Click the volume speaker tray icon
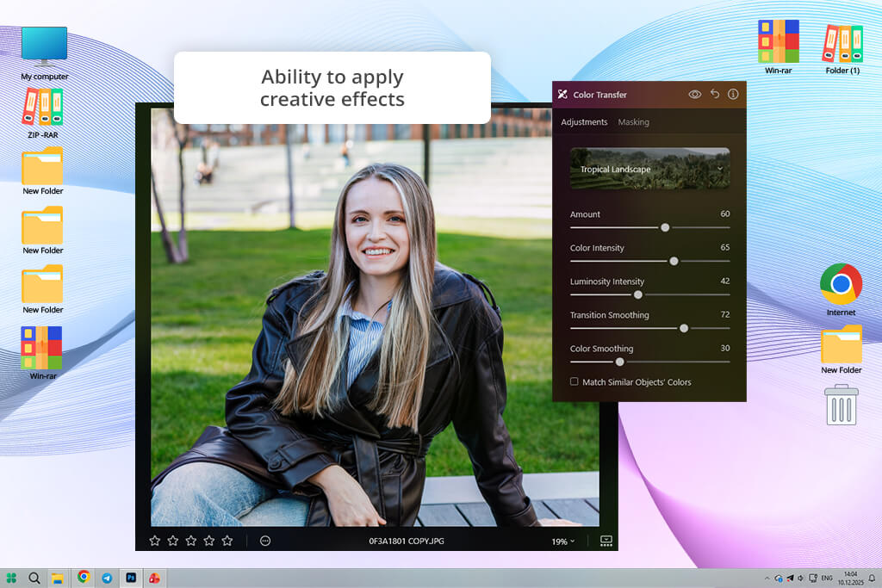This screenshot has width=882, height=588. pyautogui.click(x=801, y=578)
